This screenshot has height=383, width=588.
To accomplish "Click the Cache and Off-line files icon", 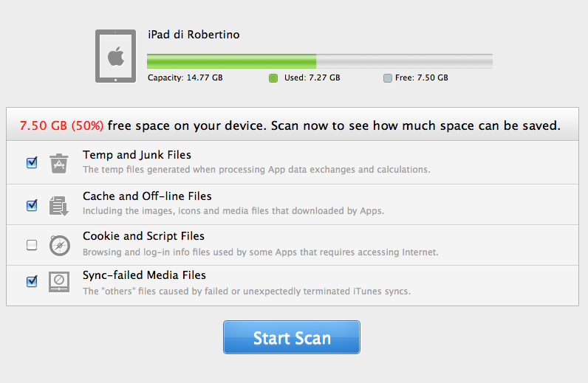I will click(59, 206).
